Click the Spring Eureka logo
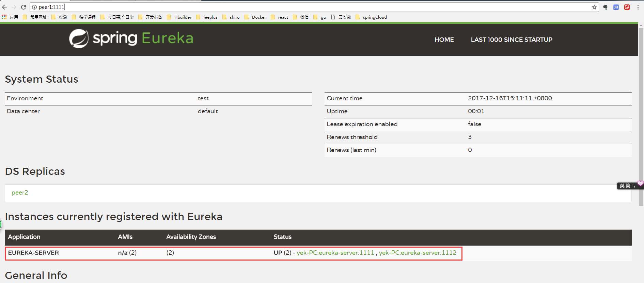This screenshot has height=283, width=644. [x=131, y=38]
